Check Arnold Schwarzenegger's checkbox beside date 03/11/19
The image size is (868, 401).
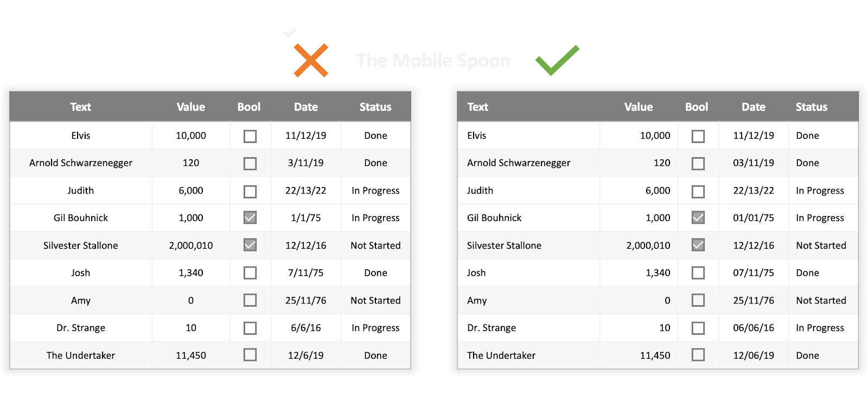[x=698, y=163]
